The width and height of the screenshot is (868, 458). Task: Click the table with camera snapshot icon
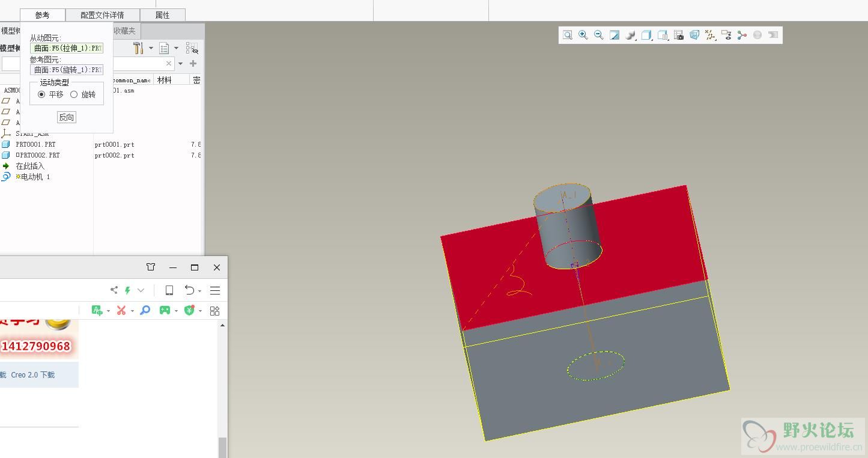coord(679,35)
